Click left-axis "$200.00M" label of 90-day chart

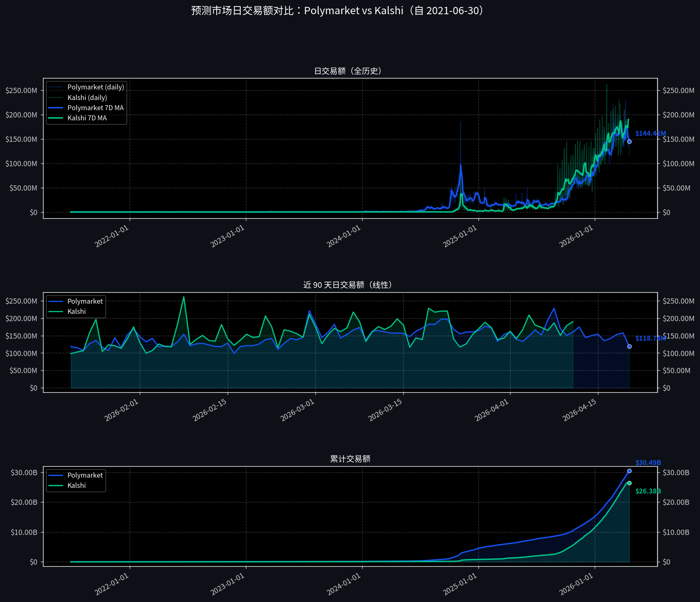22,319
